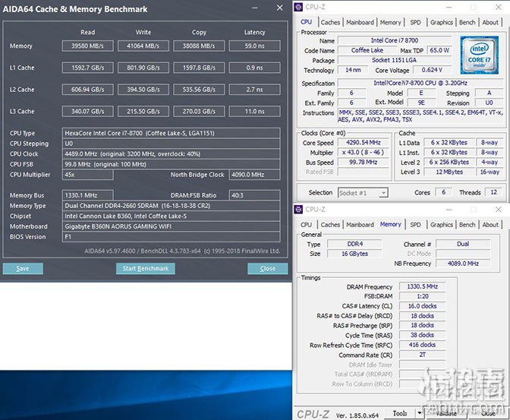Click Memory Write value 41064 MB/s
Viewport: 510px width, 420px height.
[x=143, y=46]
